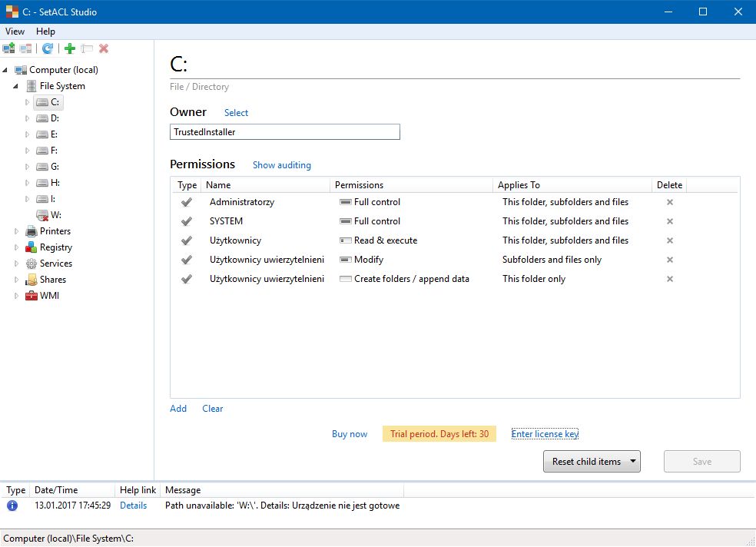Click the checkmark next to Administratorzy

point(185,201)
